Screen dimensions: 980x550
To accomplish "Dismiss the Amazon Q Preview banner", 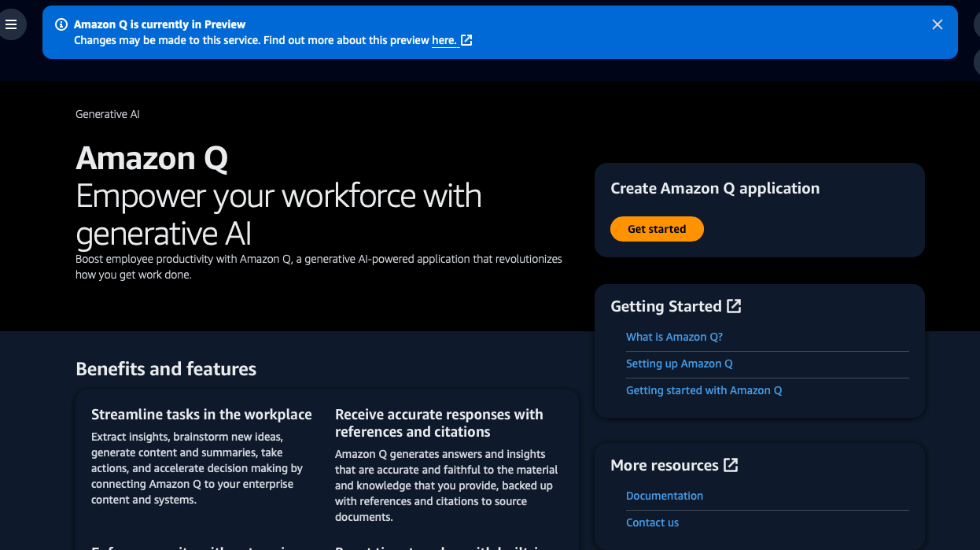I will (x=937, y=24).
